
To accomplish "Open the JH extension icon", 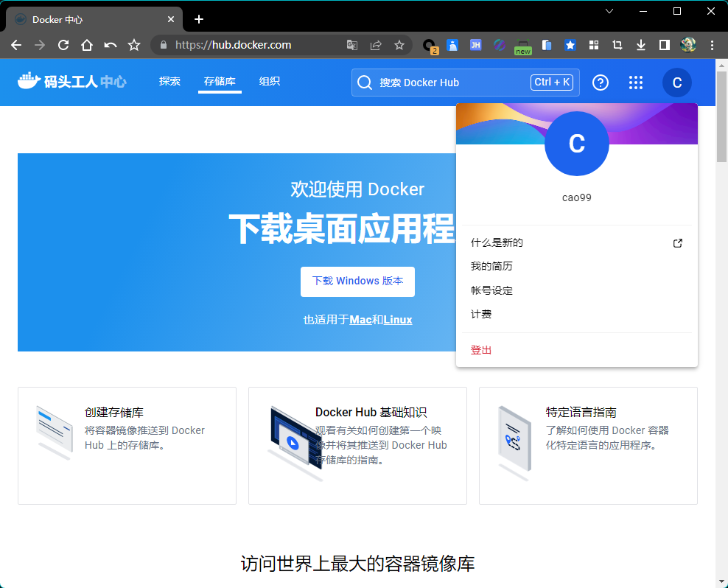I will point(475,45).
